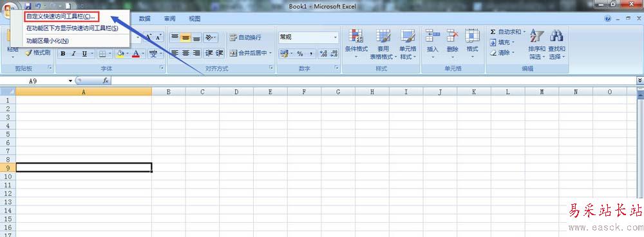Open the 数据 ribbon tab
Screen dimensions: 644x237
[144, 19]
